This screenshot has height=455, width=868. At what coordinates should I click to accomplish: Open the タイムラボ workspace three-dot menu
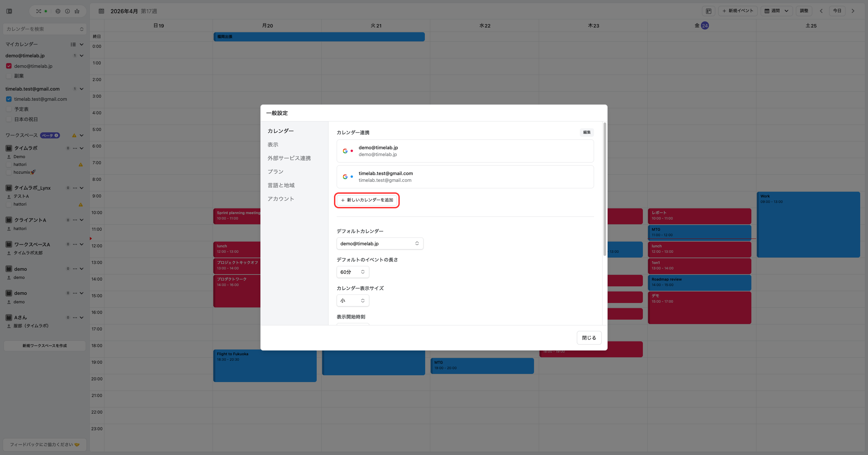75,148
